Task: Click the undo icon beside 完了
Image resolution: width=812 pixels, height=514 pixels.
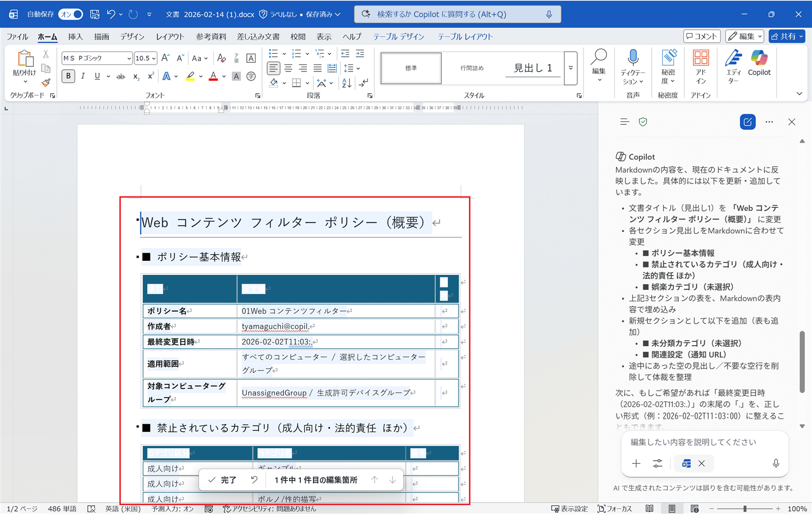Action: coord(254,480)
